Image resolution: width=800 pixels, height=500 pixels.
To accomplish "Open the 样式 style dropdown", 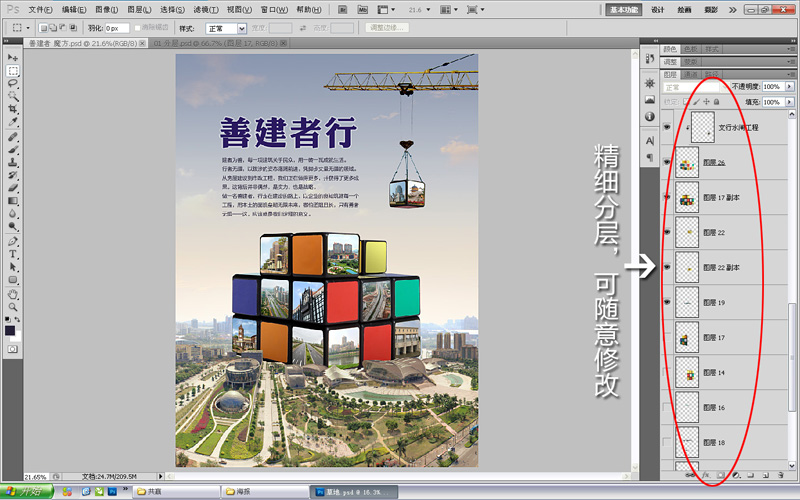I will (227, 29).
